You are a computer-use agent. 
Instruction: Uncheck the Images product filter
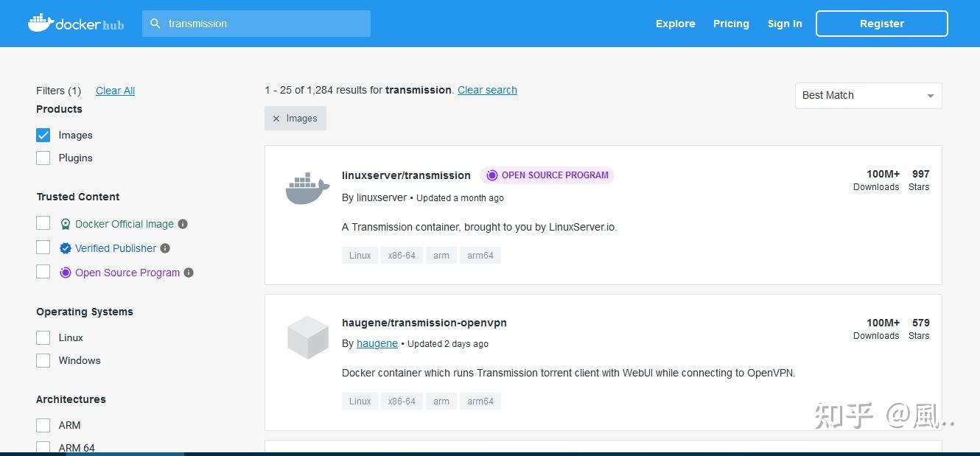tap(43, 135)
